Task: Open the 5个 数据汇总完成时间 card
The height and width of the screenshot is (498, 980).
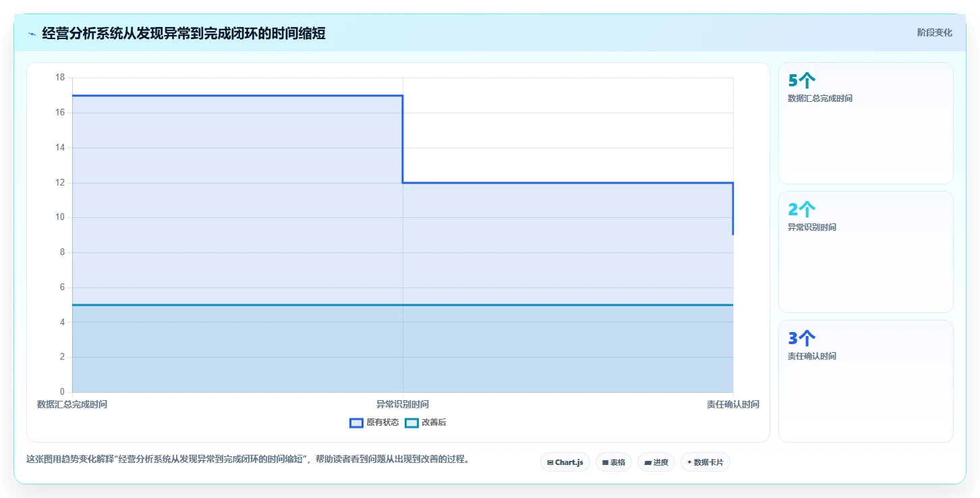Action: click(865, 123)
